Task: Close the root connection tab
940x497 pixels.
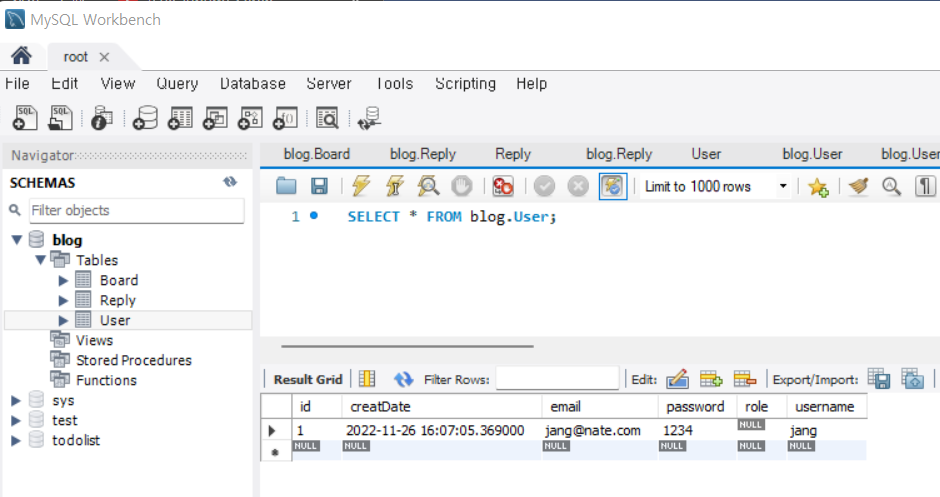Action: coord(104,57)
